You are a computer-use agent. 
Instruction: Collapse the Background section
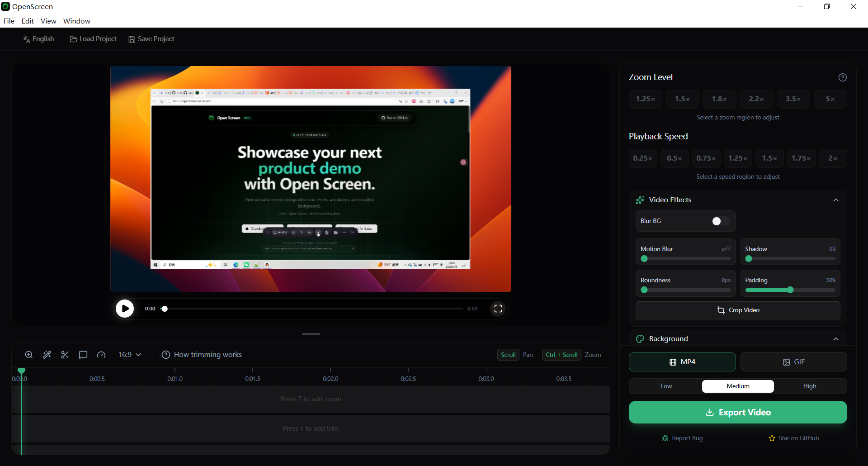point(836,339)
